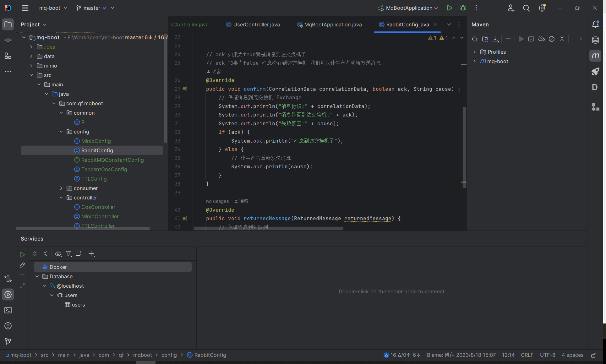Expand all services in Services toolbar
The height and width of the screenshot is (364, 606).
click(x=35, y=254)
